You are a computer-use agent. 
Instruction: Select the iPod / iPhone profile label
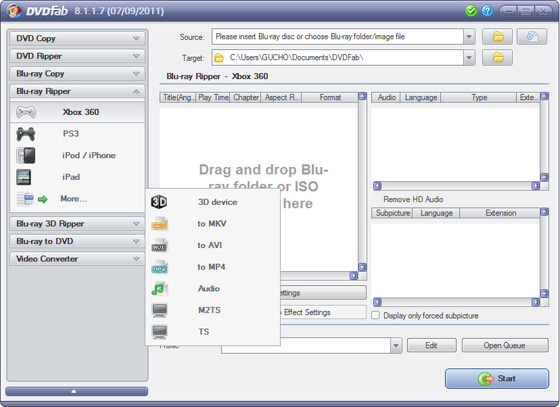tap(89, 156)
